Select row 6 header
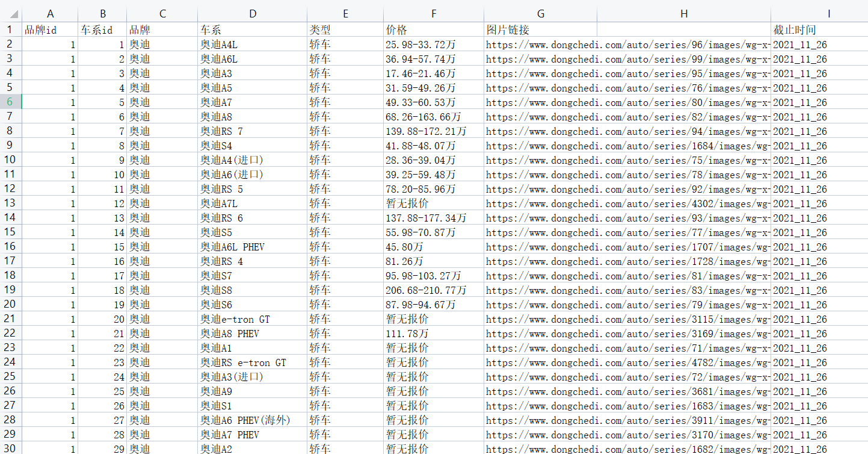 point(11,102)
